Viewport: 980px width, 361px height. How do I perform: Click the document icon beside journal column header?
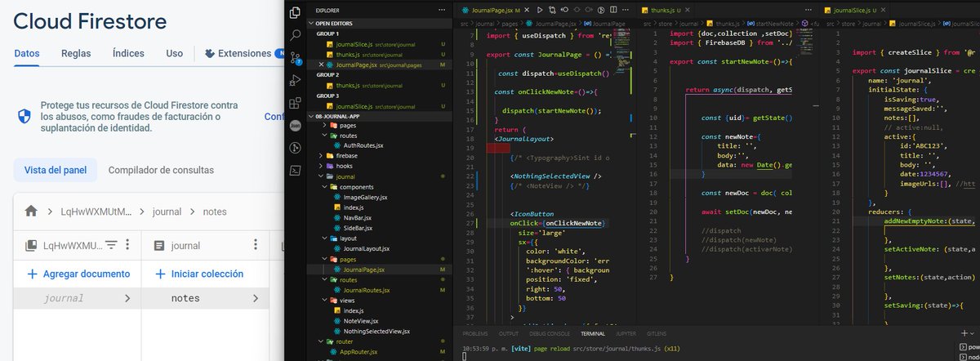[159, 245]
